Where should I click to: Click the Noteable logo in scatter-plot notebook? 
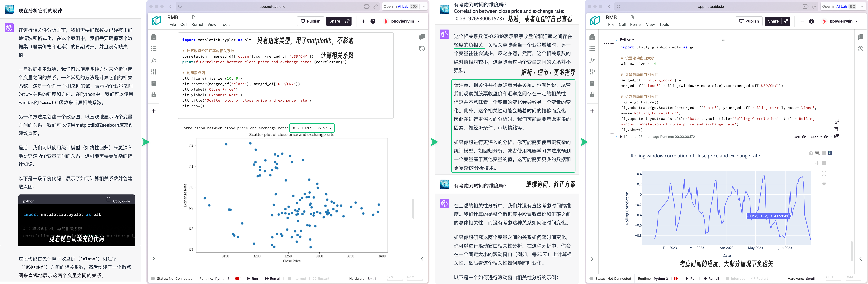pyautogui.click(x=156, y=20)
